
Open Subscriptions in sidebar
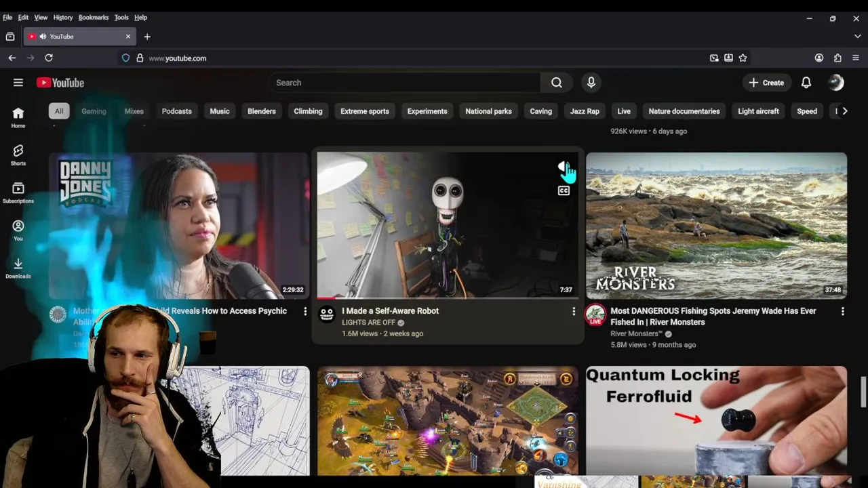click(x=18, y=192)
